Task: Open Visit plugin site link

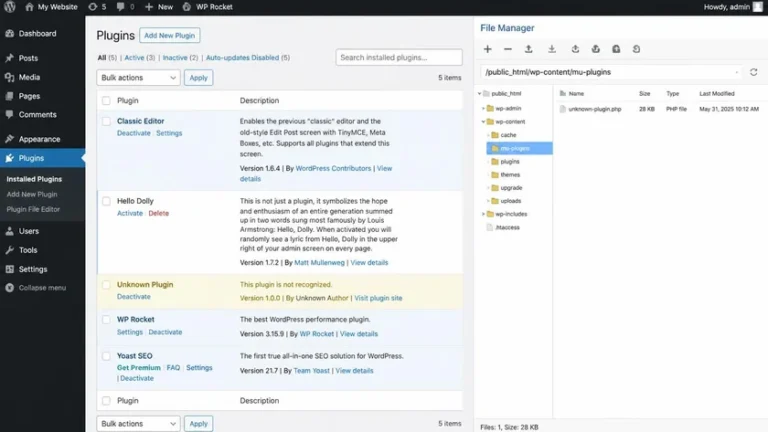Action: point(378,298)
